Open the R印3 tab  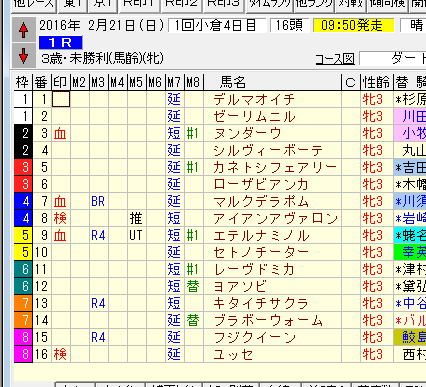[x=223, y=5]
